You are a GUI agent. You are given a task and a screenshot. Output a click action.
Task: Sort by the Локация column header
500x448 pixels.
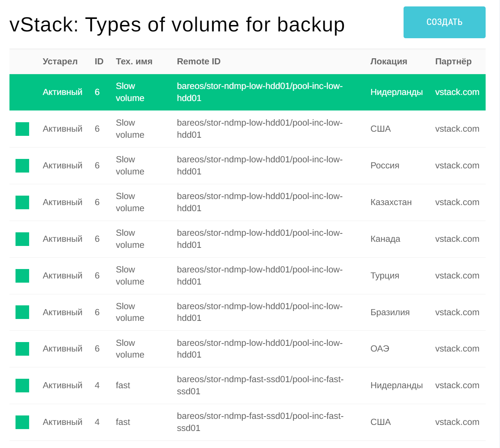(389, 61)
